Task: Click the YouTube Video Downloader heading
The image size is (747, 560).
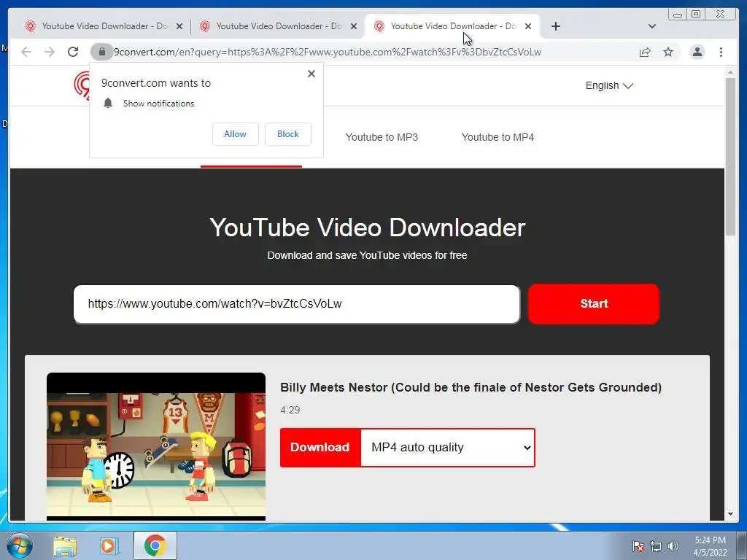Action: click(368, 227)
